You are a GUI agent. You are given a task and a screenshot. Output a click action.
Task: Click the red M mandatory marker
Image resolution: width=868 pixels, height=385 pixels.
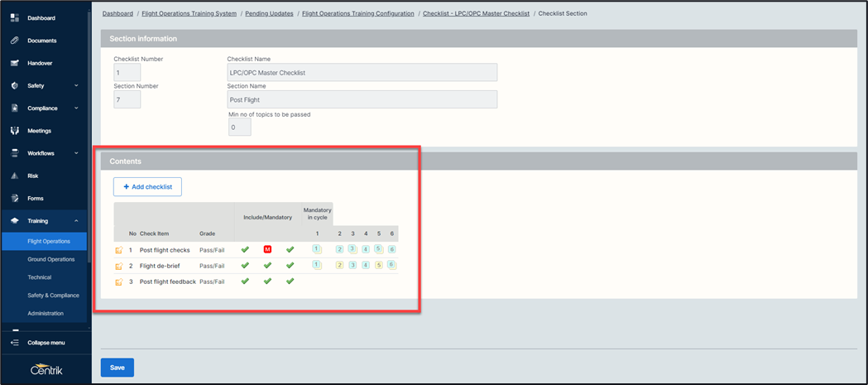pos(267,249)
